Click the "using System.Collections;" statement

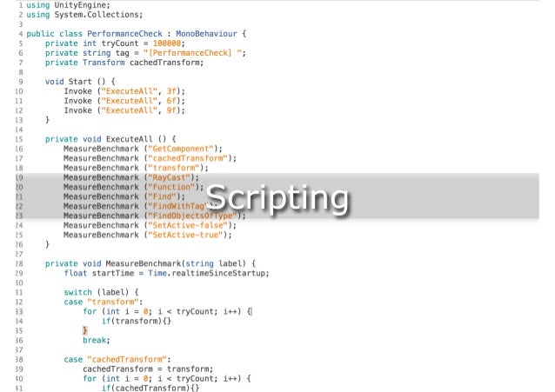84,15
